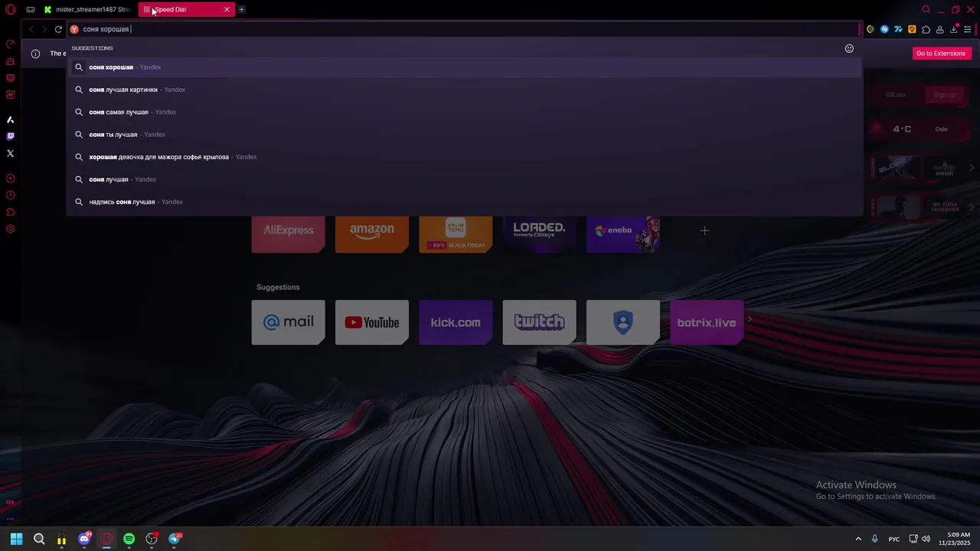Click the Yandex search engine icon in address bar
Screen dimensions: 980x551
click(x=74, y=29)
